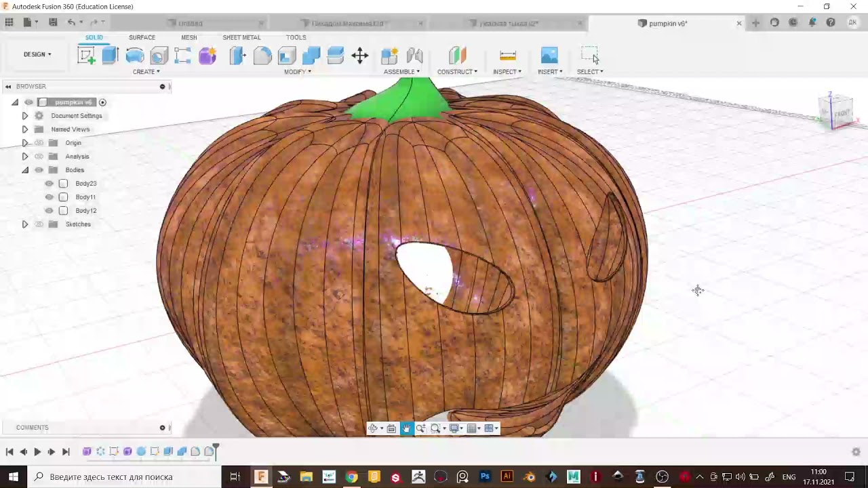Switch to the TOOLS tab
Screen dimensions: 868x488
(296, 37)
